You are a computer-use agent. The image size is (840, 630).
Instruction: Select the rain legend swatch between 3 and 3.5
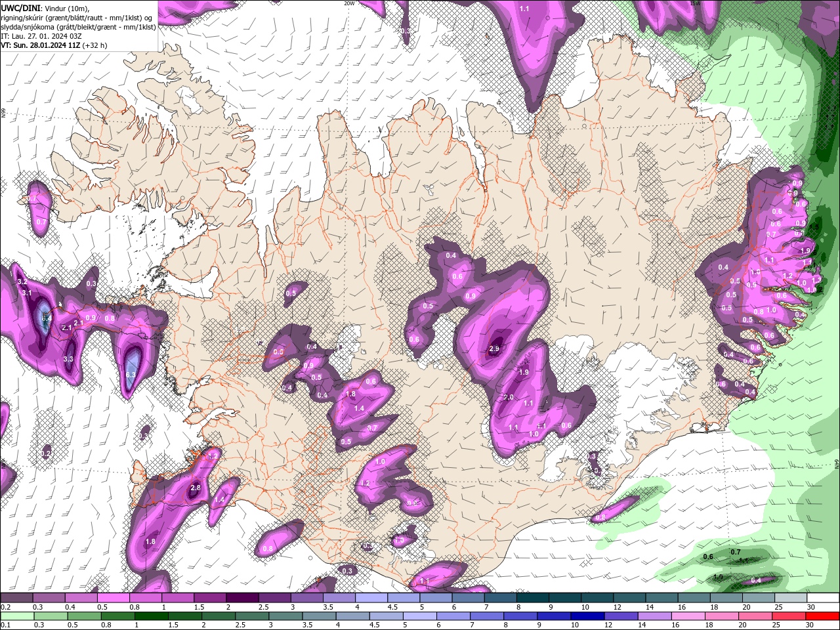pyautogui.click(x=285, y=616)
